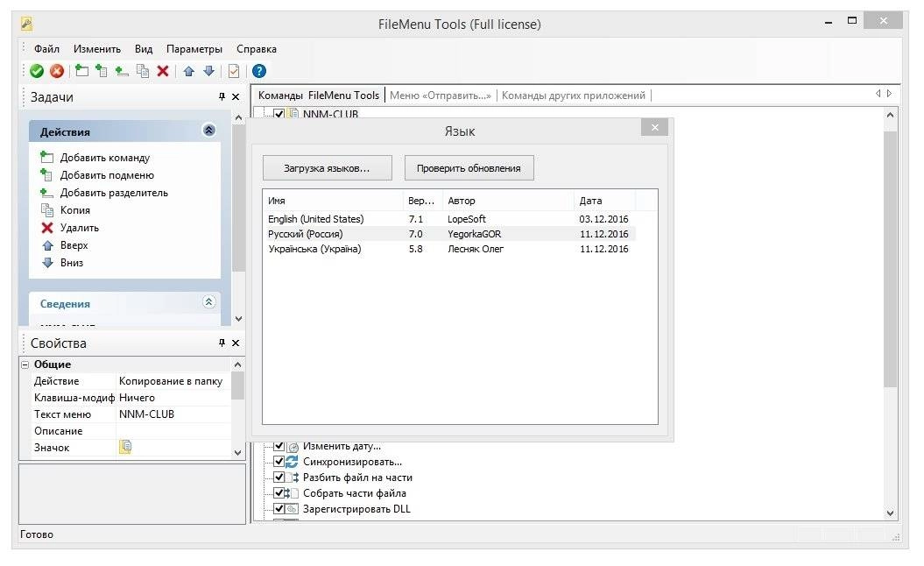Pin the Свойства panel

[x=222, y=343]
